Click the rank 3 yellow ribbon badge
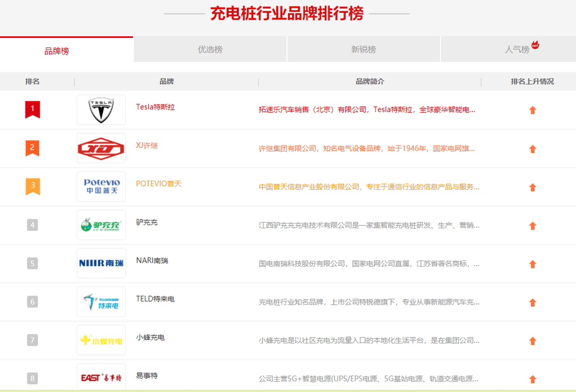Viewport: 576px width, 392px height. coord(33,187)
